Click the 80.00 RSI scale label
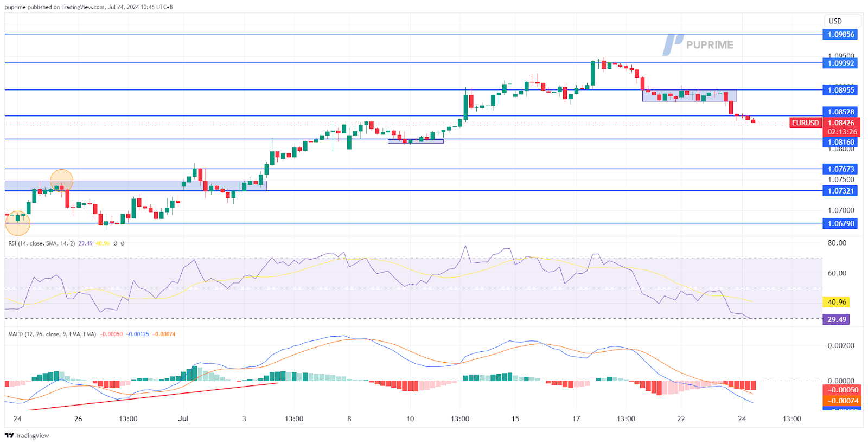 click(x=837, y=243)
